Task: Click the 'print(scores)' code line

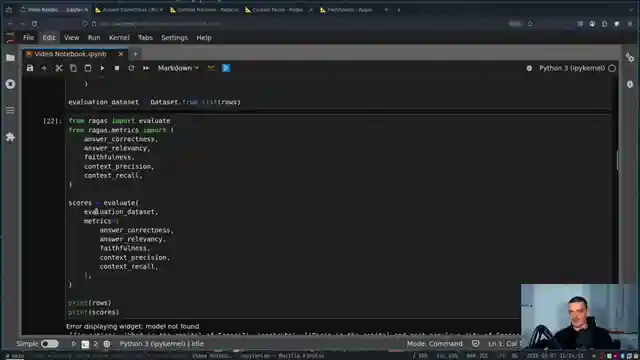Action: [x=93, y=312]
